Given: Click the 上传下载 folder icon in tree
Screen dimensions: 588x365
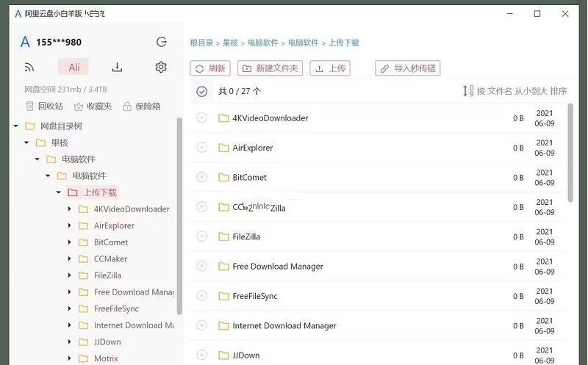Looking at the screenshot, I should (x=73, y=192).
